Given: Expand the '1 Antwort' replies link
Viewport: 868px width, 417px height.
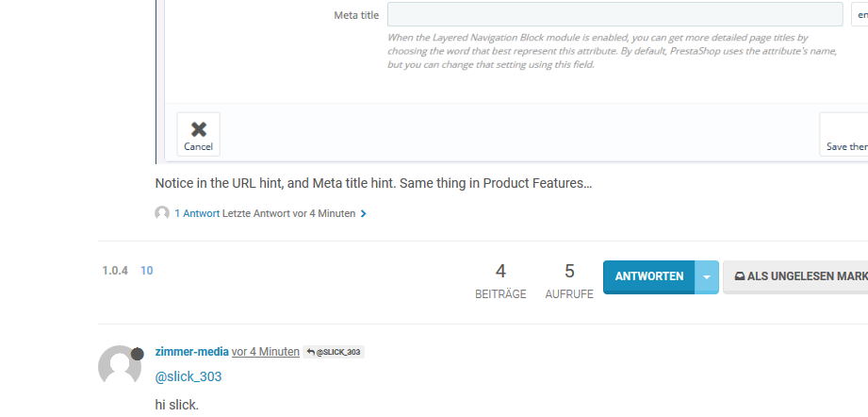Looking at the screenshot, I should (197, 213).
